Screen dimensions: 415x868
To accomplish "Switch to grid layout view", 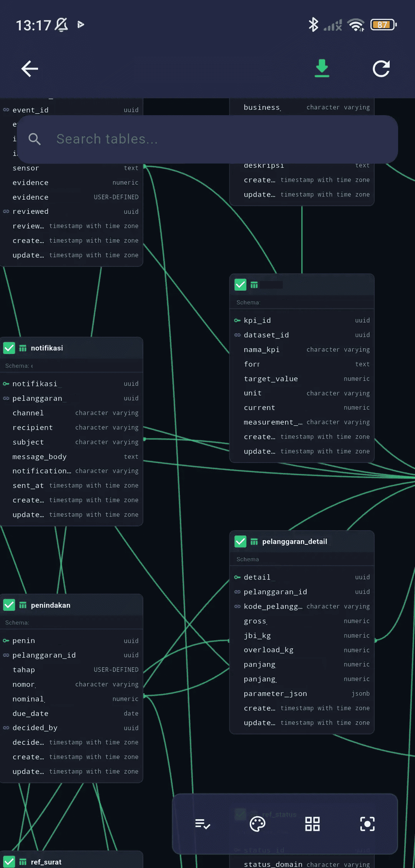I will pos(312,824).
